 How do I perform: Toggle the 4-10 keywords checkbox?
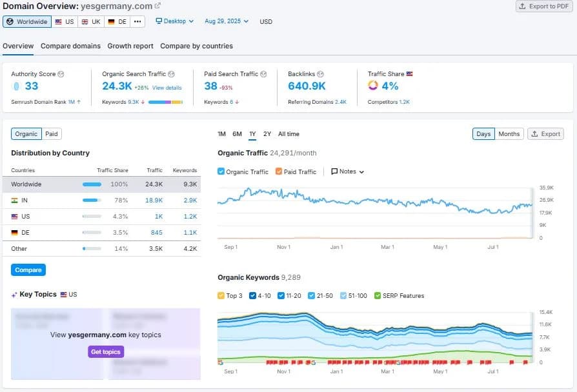(252, 296)
